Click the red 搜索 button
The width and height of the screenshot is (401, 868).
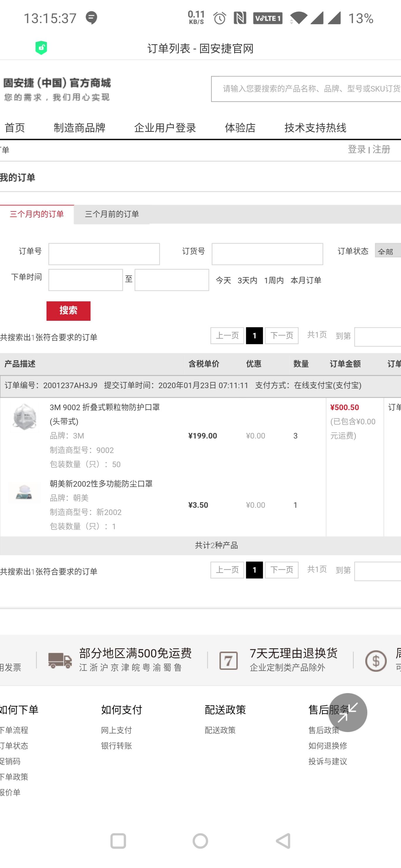click(68, 311)
